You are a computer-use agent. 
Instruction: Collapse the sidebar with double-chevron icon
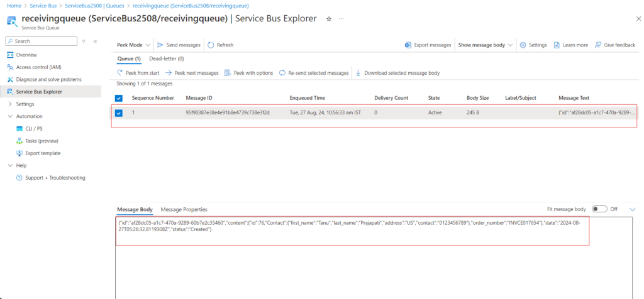96,41
